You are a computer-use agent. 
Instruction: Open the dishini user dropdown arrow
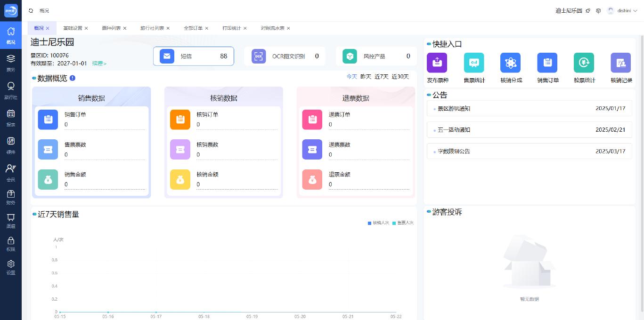[635, 10]
